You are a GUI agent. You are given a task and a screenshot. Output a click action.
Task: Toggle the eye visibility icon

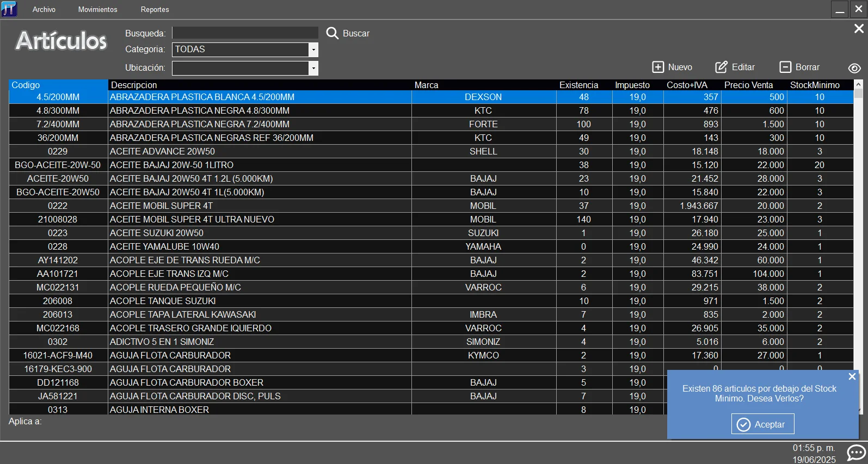pyautogui.click(x=854, y=68)
